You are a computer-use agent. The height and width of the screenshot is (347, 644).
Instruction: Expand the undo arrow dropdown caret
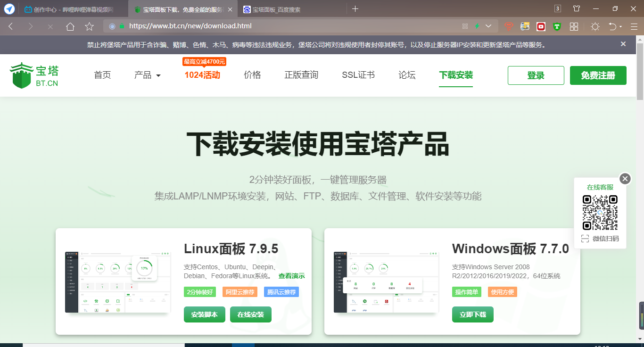tap(620, 27)
